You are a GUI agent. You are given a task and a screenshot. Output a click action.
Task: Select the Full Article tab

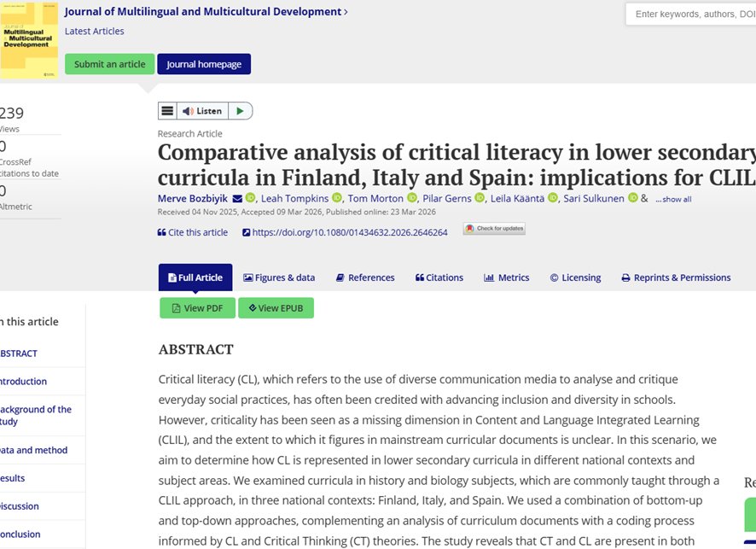(x=195, y=277)
